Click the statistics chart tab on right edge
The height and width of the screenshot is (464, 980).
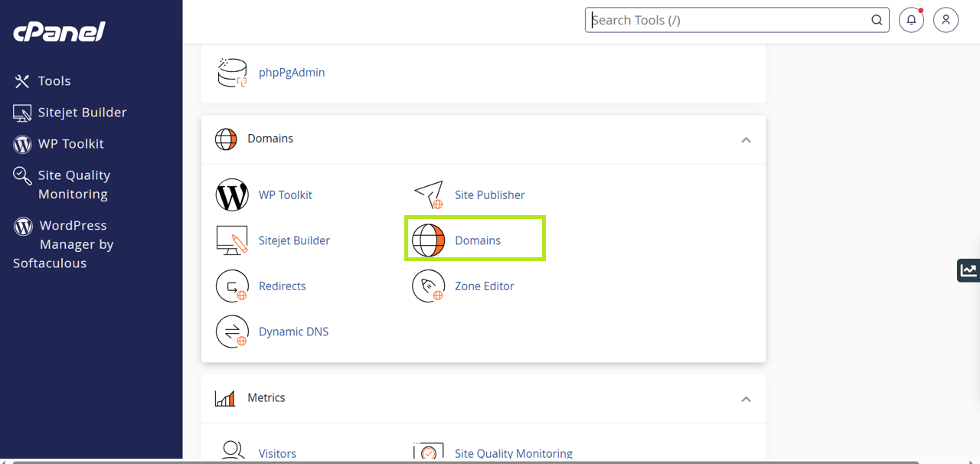969,270
